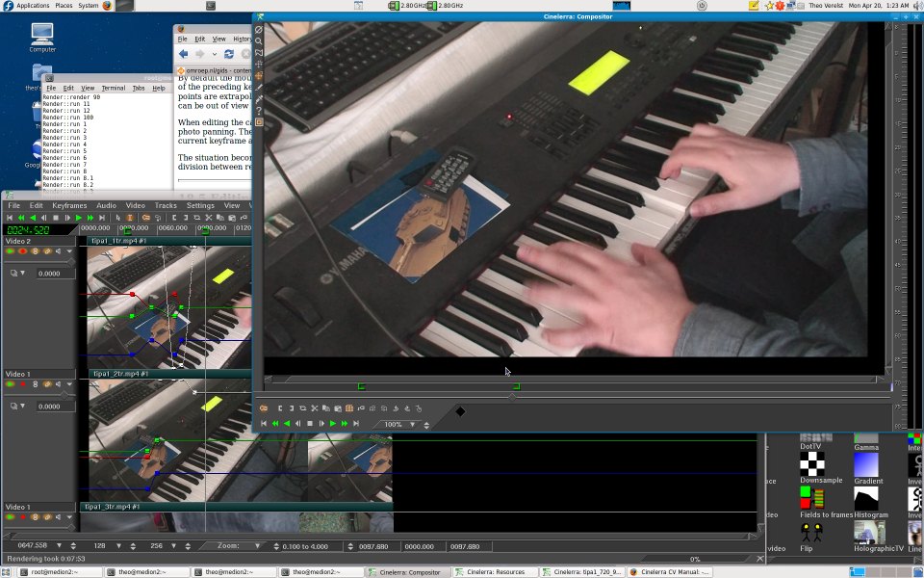Open Audio menu in Cinelerra main window
Image resolution: width=924 pixels, height=578 pixels.
pos(106,205)
